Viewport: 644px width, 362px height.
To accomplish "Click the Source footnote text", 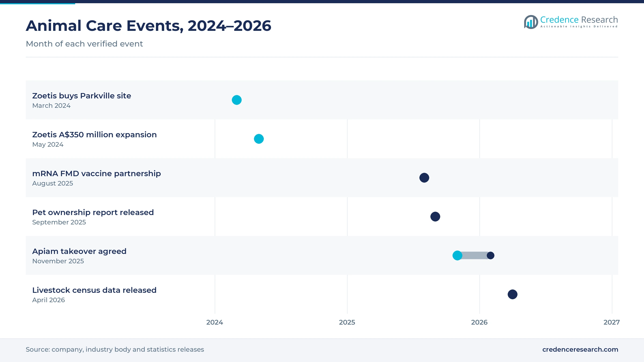I will click(x=115, y=349).
